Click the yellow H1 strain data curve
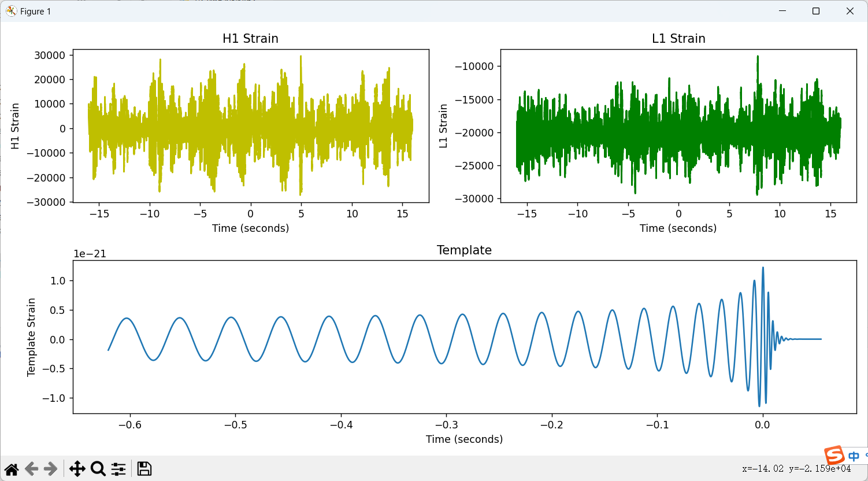 point(250,127)
